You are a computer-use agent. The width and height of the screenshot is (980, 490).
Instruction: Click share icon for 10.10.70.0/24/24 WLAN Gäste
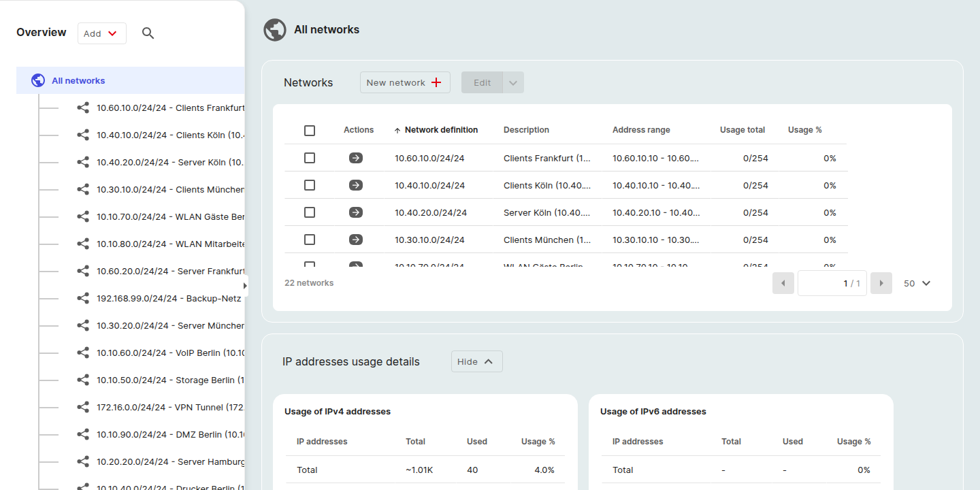tap(83, 216)
